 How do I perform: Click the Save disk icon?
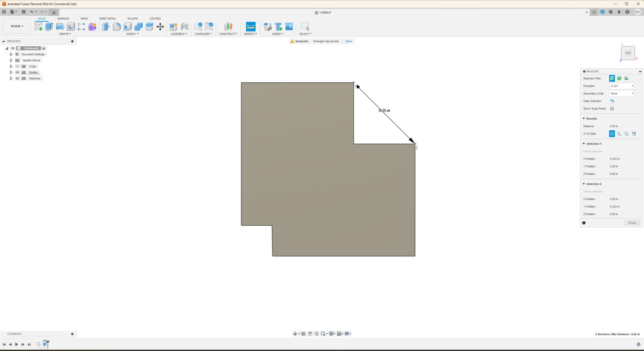(24, 12)
